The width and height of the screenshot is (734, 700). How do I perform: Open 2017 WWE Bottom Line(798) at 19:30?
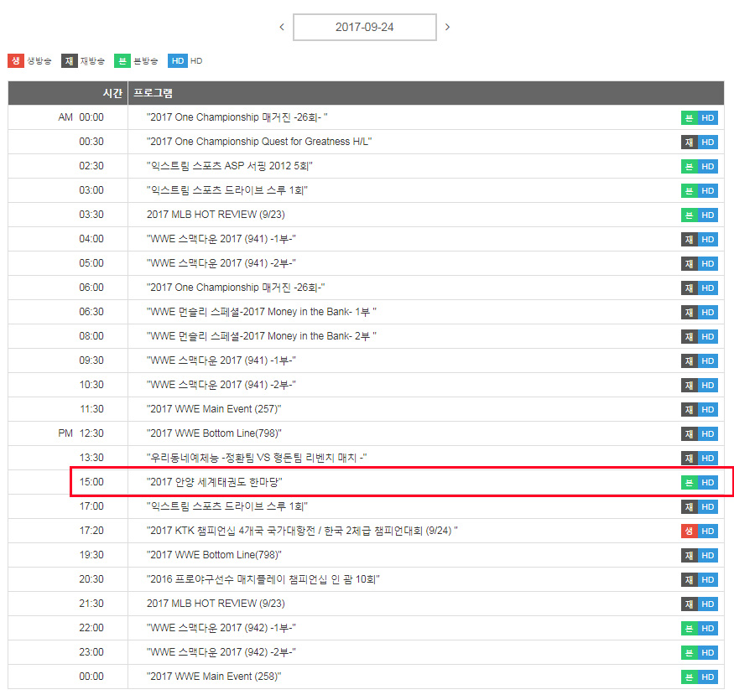click(214, 555)
